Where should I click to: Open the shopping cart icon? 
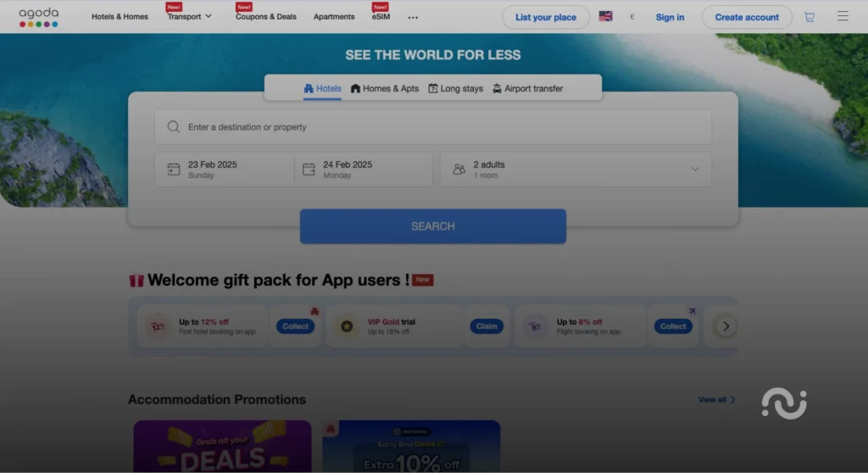(x=810, y=17)
